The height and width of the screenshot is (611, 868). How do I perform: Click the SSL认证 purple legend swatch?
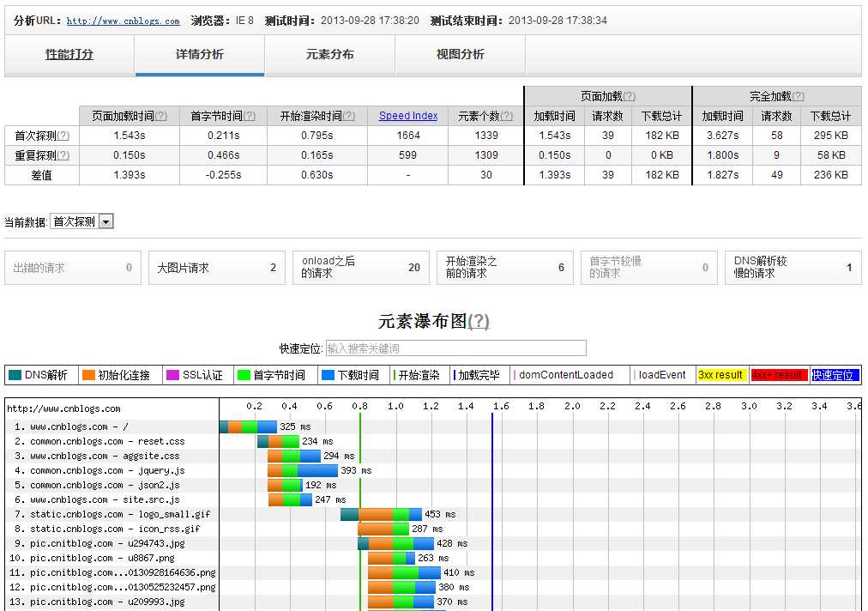172,375
